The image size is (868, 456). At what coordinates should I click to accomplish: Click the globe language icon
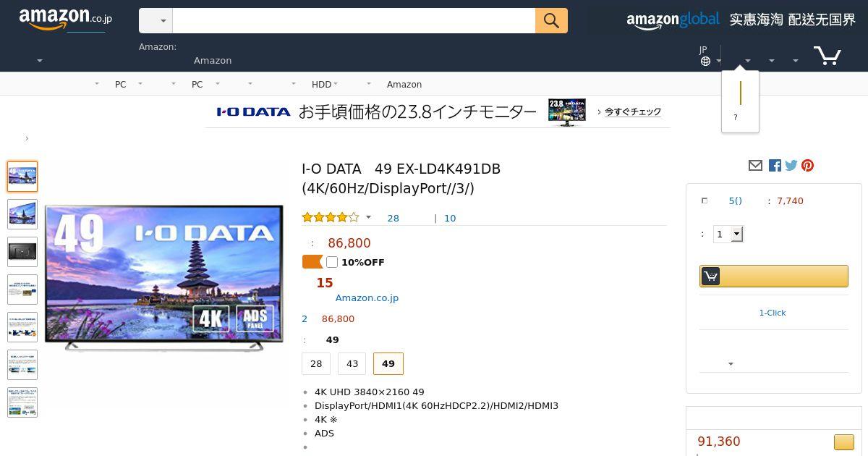point(705,62)
